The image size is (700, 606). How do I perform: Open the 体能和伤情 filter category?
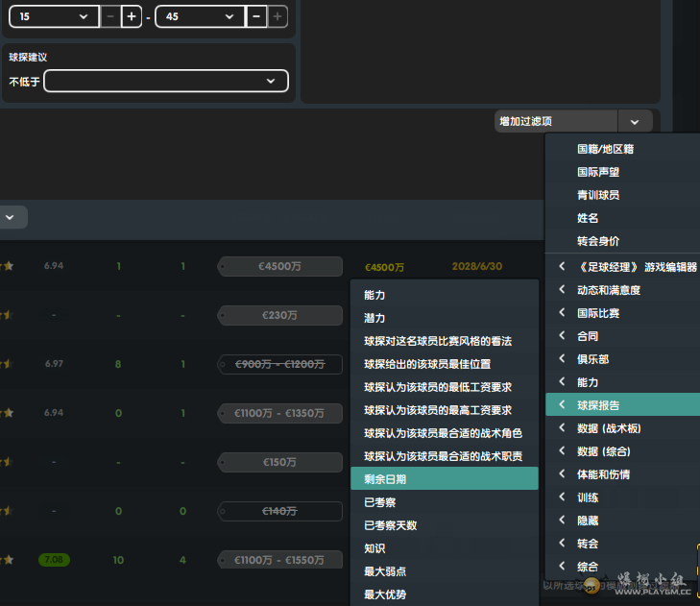603,474
